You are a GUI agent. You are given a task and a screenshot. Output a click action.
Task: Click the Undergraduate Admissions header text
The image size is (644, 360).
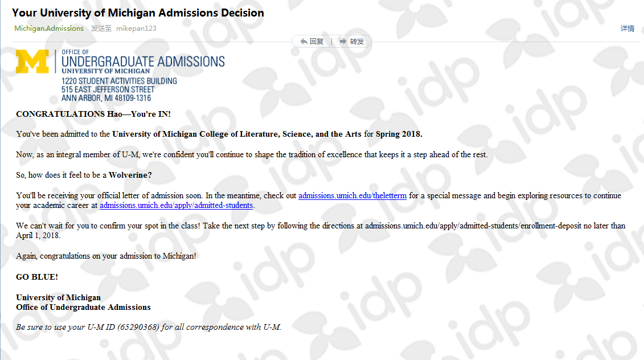click(142, 62)
